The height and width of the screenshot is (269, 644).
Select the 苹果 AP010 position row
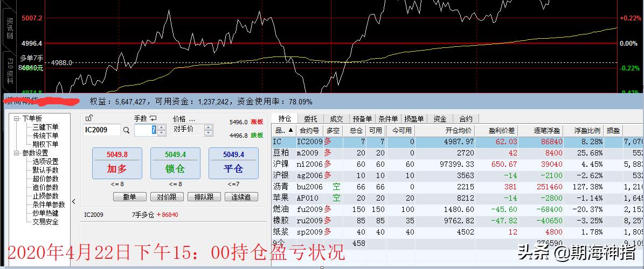click(x=458, y=198)
